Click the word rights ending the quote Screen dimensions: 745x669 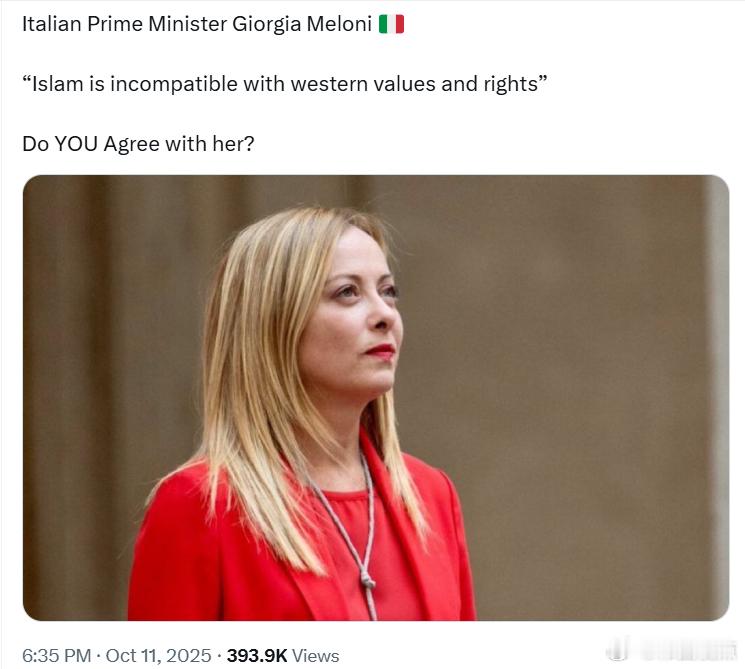(511, 84)
